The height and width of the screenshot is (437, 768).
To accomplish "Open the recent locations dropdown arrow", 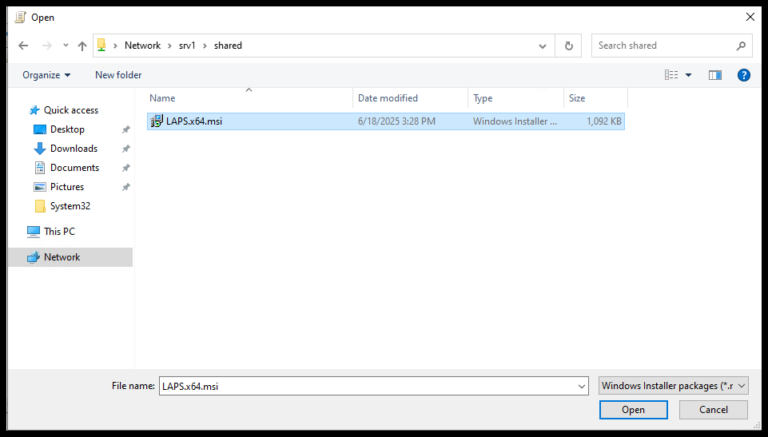I will coord(66,46).
